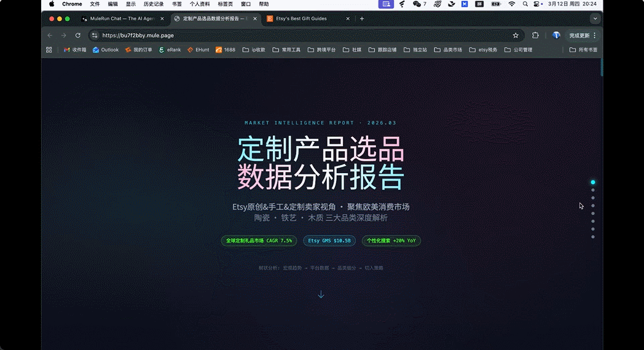Screen dimensions: 644x350
Task: Open the 帮助 menu
Action: click(x=264, y=4)
